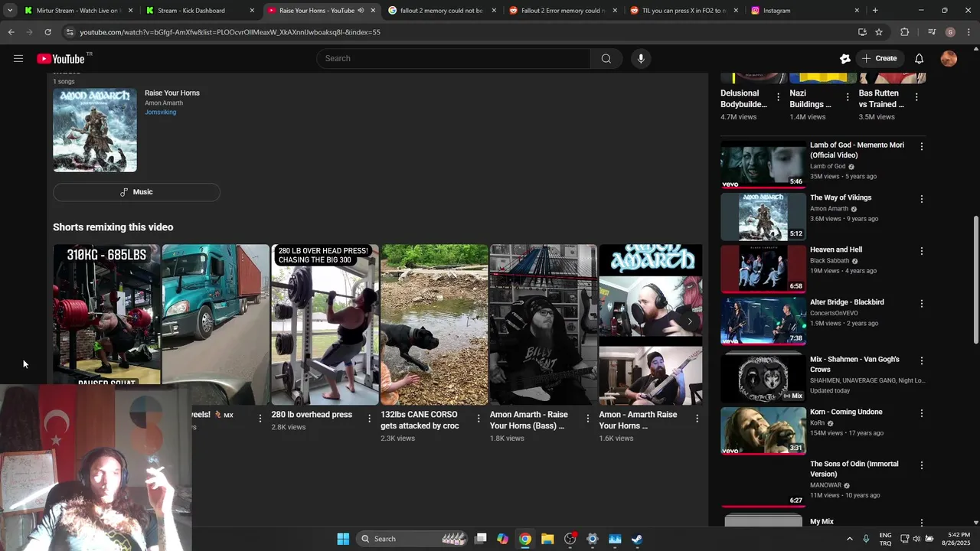Image resolution: width=980 pixels, height=551 pixels.
Task: Switch to Fallout 2 Error Reddit tab
Action: pyautogui.click(x=563, y=11)
